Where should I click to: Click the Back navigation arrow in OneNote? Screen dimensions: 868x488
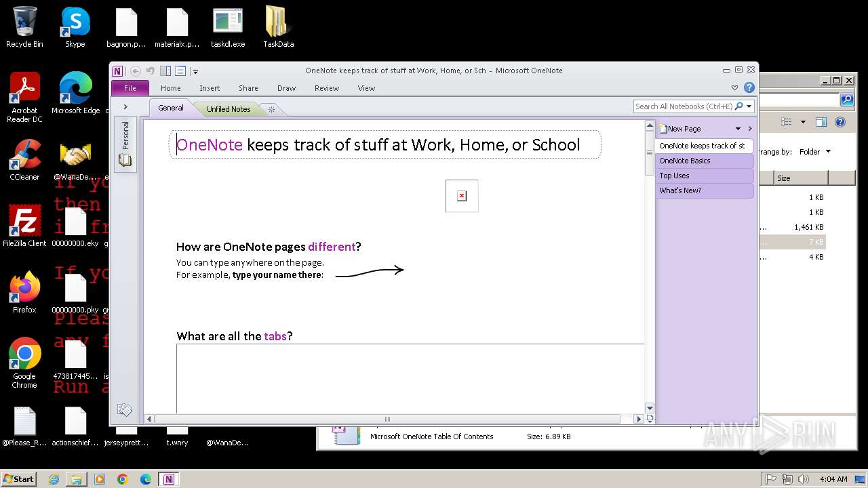pyautogui.click(x=136, y=70)
